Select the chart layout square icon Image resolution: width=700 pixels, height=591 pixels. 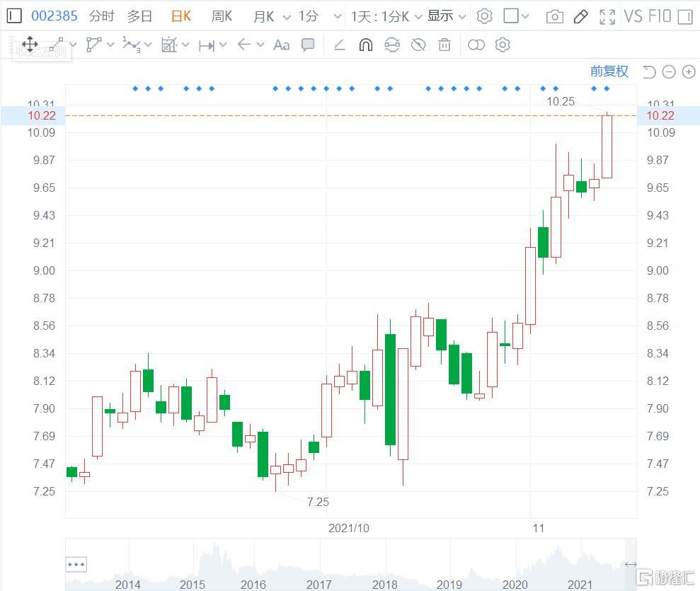pos(511,16)
